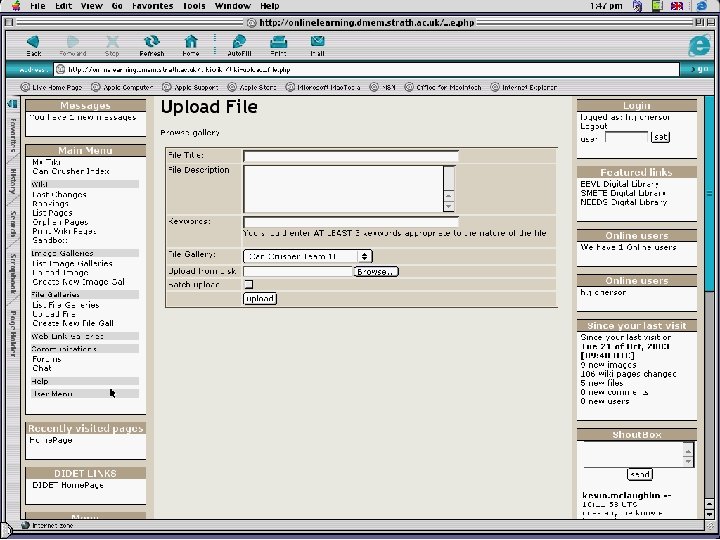The image size is (720, 540).
Task: Open the Go menu
Action: (x=117, y=6)
